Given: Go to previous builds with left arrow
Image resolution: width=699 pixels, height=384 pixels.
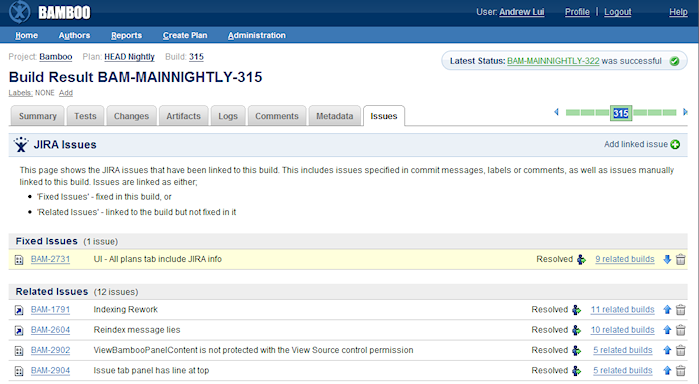Looking at the screenshot, I should (556, 112).
